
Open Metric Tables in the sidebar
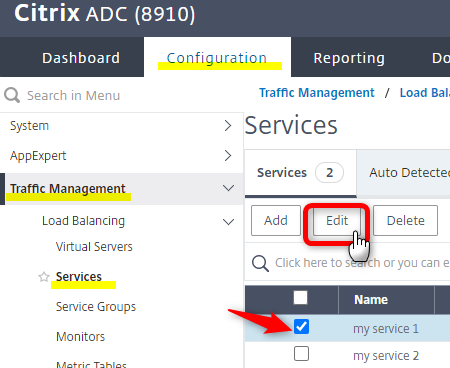[91, 364]
